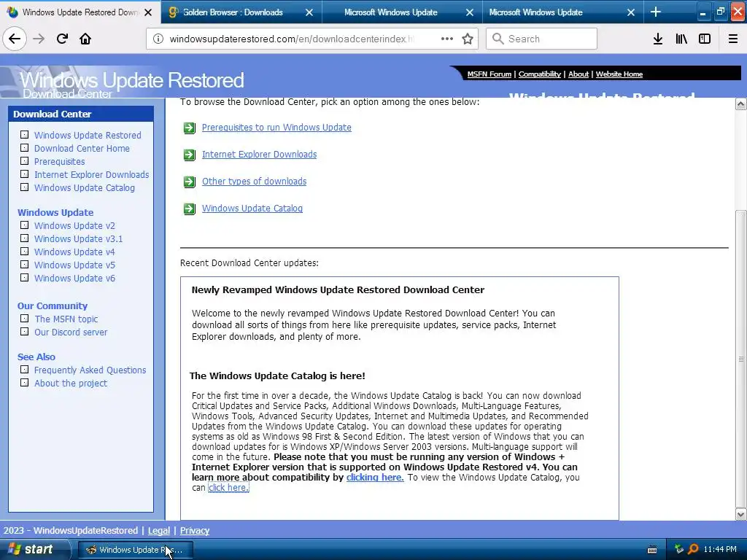Open Frequently Asked Questions link
This screenshot has height=560, width=747.
(90, 370)
